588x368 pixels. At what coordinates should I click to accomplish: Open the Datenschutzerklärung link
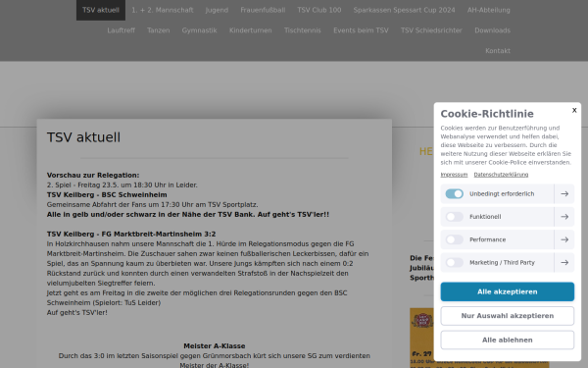(x=501, y=175)
